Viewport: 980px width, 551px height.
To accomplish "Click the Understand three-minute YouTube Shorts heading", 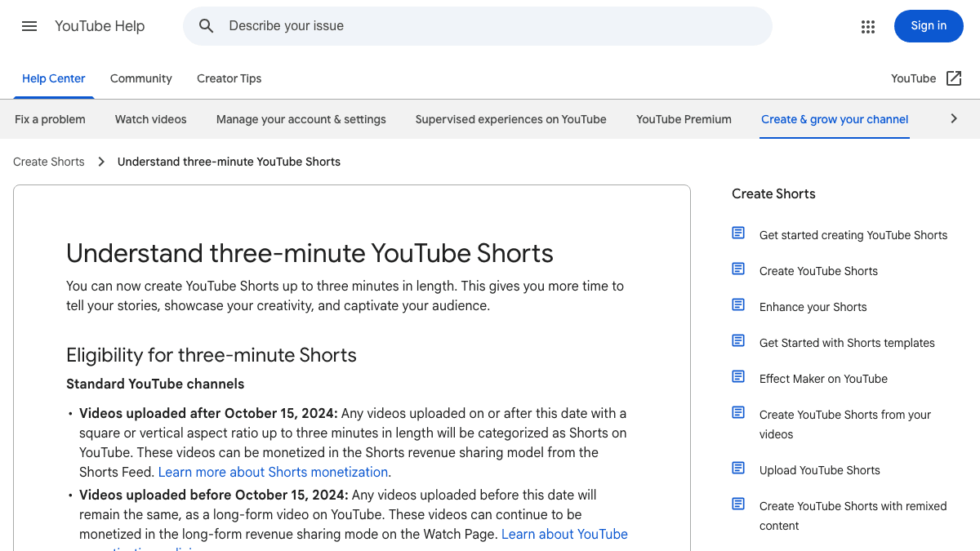I will click(310, 253).
